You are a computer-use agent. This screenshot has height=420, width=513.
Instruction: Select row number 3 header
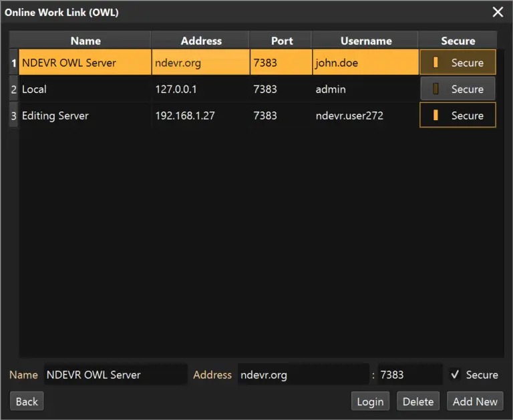pyautogui.click(x=13, y=116)
